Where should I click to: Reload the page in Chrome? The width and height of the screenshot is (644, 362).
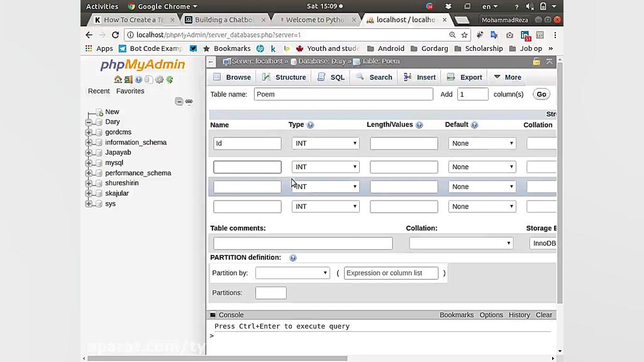(x=116, y=35)
